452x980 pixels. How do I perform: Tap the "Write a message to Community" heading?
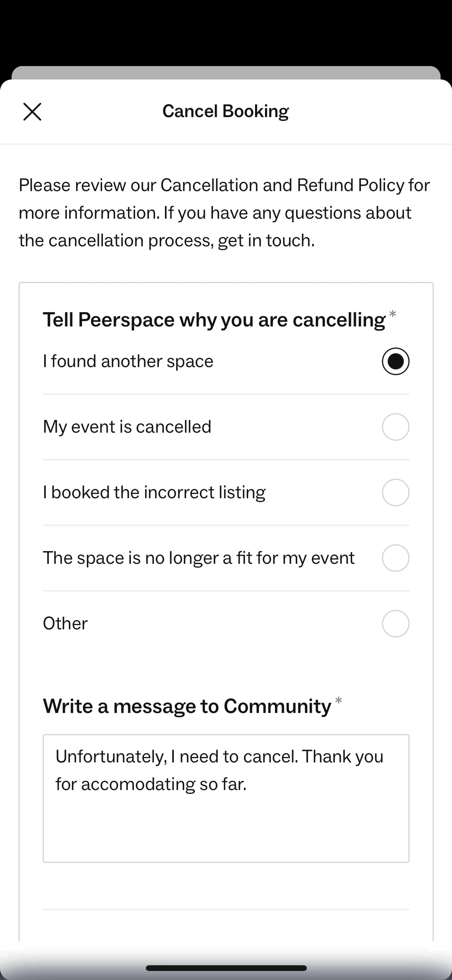[x=187, y=706]
